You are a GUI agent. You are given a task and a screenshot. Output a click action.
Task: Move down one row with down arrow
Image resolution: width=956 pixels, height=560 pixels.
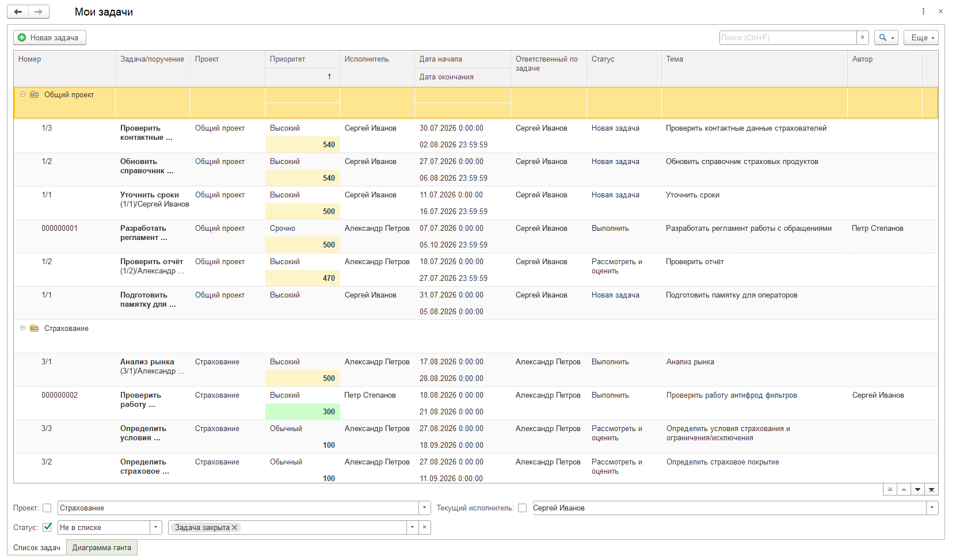(917, 490)
